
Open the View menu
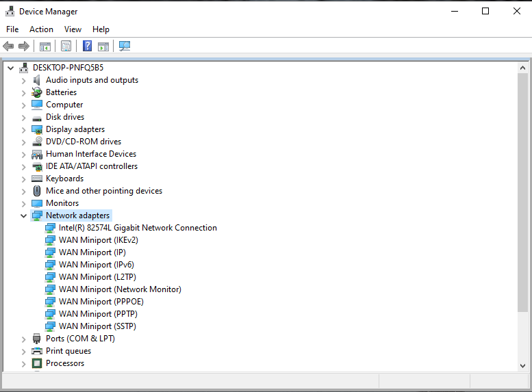pyautogui.click(x=73, y=29)
